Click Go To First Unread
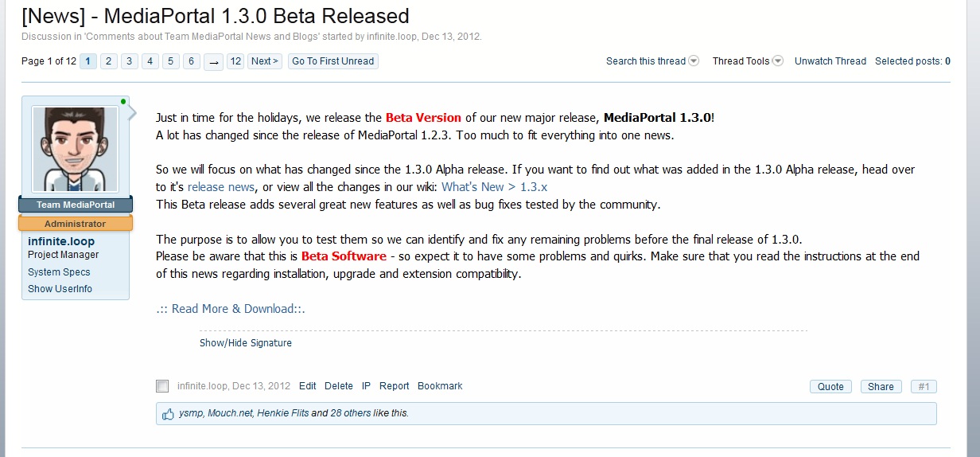This screenshot has height=457, width=980. coord(332,61)
